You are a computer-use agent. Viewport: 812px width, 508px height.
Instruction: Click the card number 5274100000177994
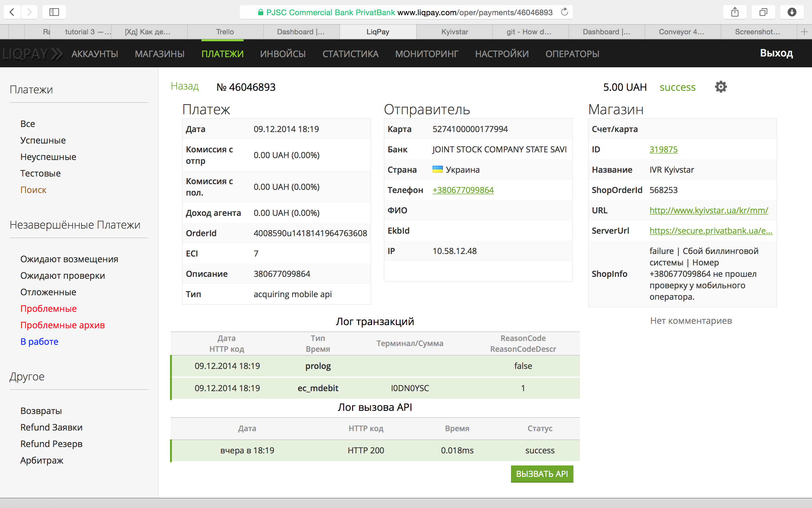[470, 129]
